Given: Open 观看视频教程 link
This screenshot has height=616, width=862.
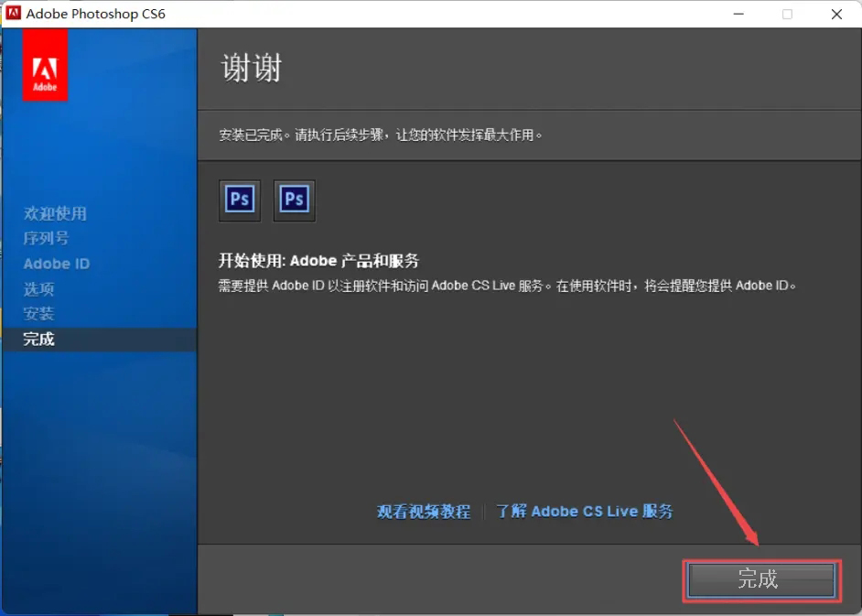Looking at the screenshot, I should tap(423, 511).
